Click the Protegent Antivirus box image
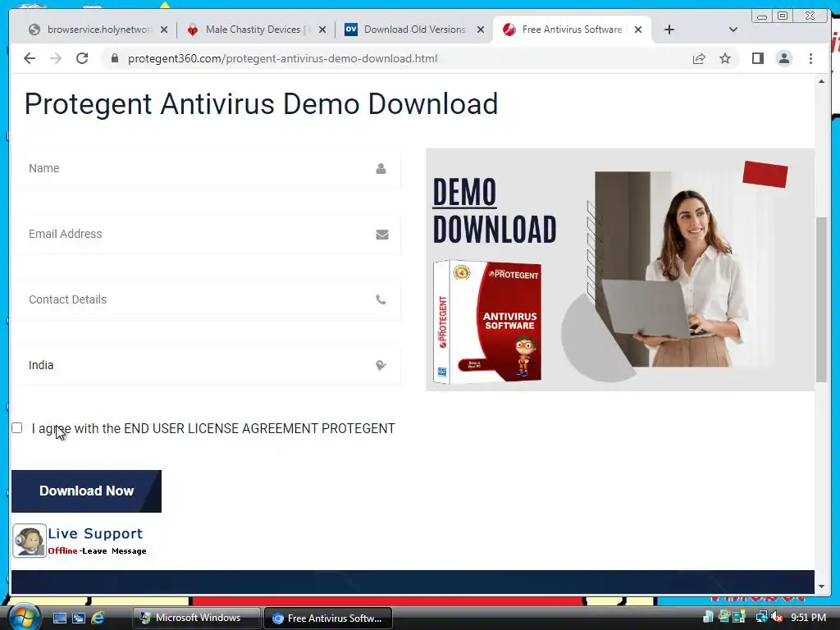This screenshot has height=630, width=840. pyautogui.click(x=487, y=322)
